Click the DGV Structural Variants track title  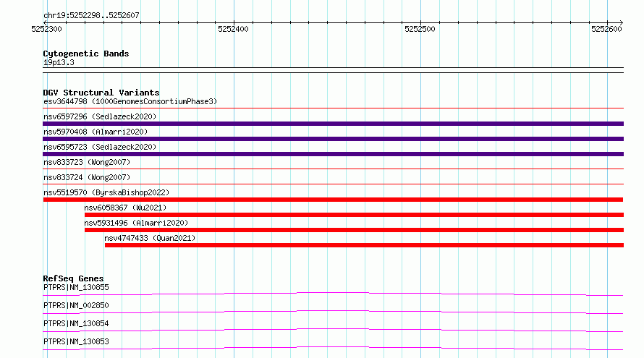coord(101,93)
